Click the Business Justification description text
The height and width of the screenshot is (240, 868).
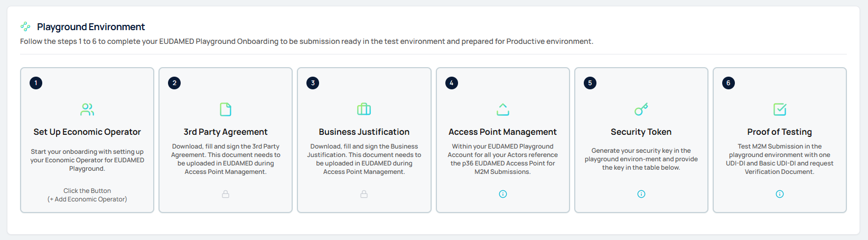(x=364, y=159)
